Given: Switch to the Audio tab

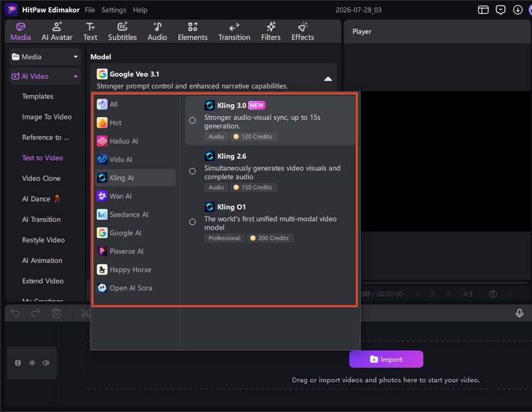Looking at the screenshot, I should pos(157,31).
